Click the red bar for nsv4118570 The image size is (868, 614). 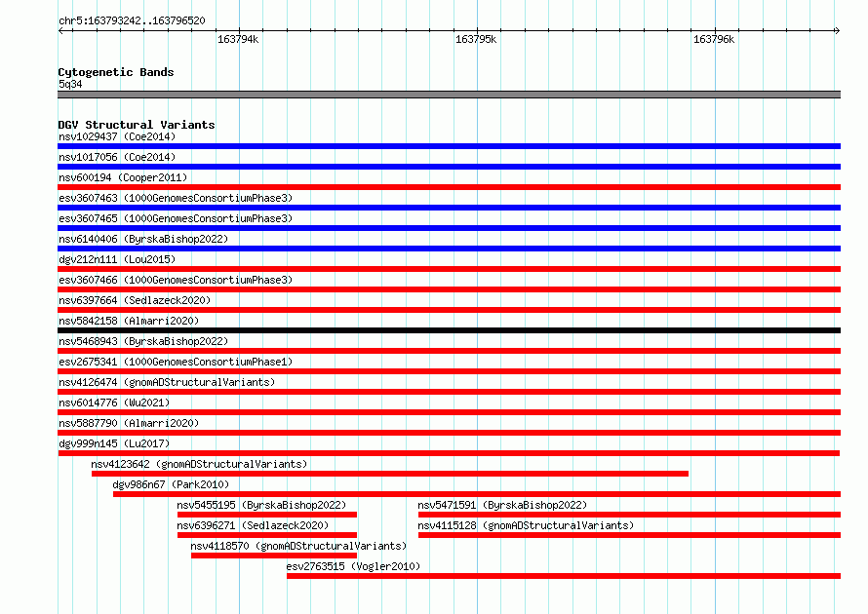[x=274, y=556]
